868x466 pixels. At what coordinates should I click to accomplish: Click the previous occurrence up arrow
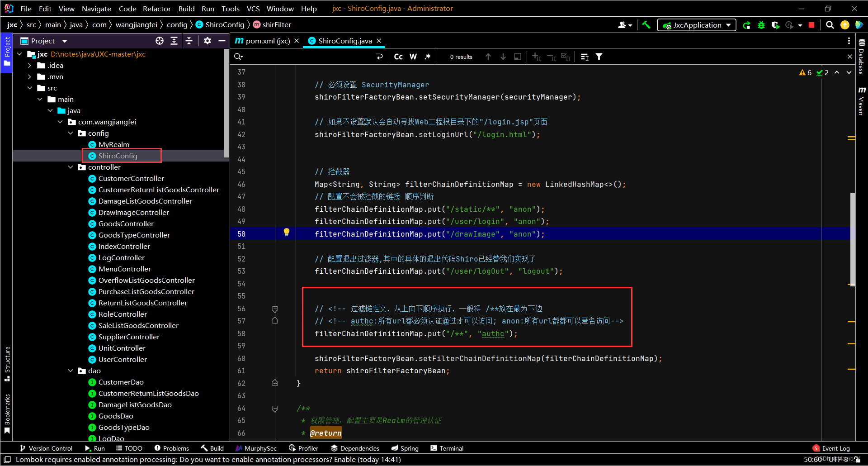pyautogui.click(x=488, y=57)
